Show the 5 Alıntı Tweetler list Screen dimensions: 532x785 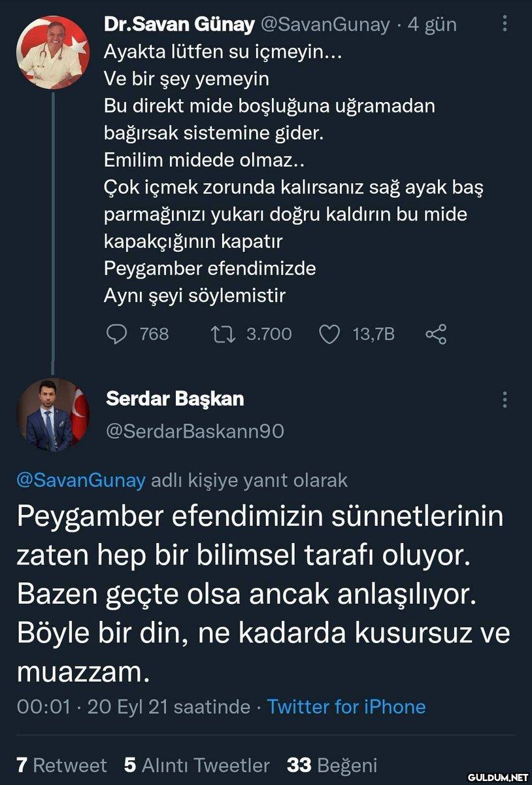197,765
